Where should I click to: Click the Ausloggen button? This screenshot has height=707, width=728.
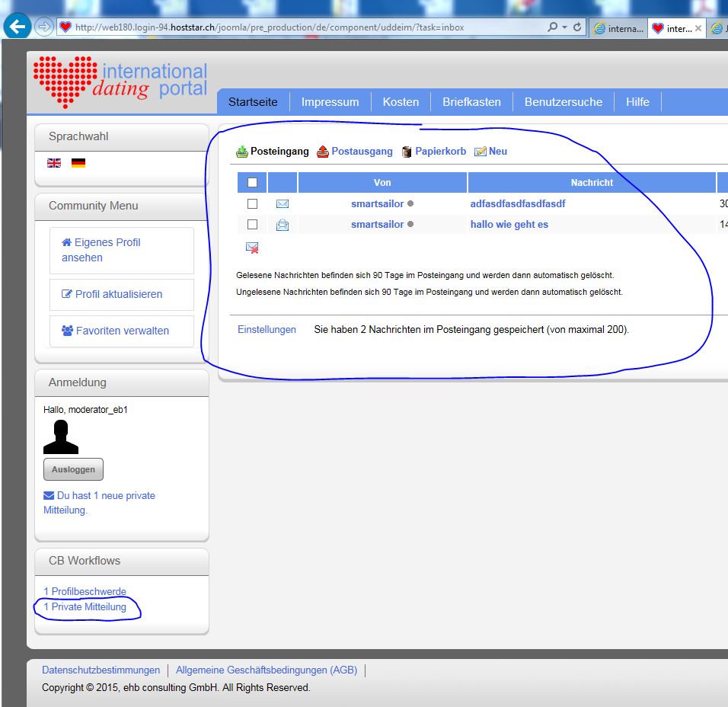[73, 469]
